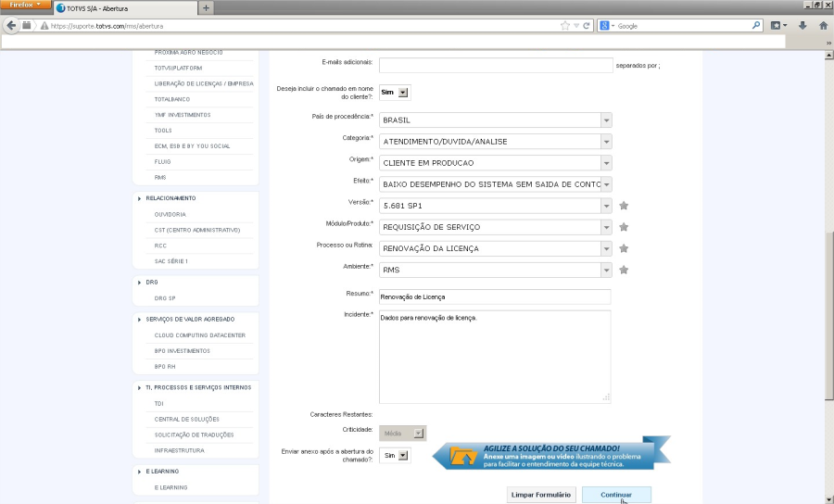Screen dimensions: 834x504
Task: Open CST (CENTRO ADMINISTRATIVO) link
Action: tap(197, 230)
